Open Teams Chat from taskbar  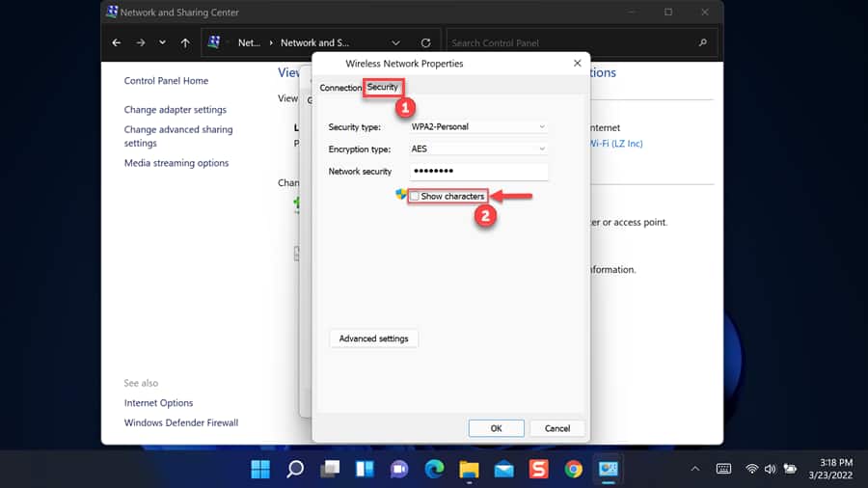399,469
